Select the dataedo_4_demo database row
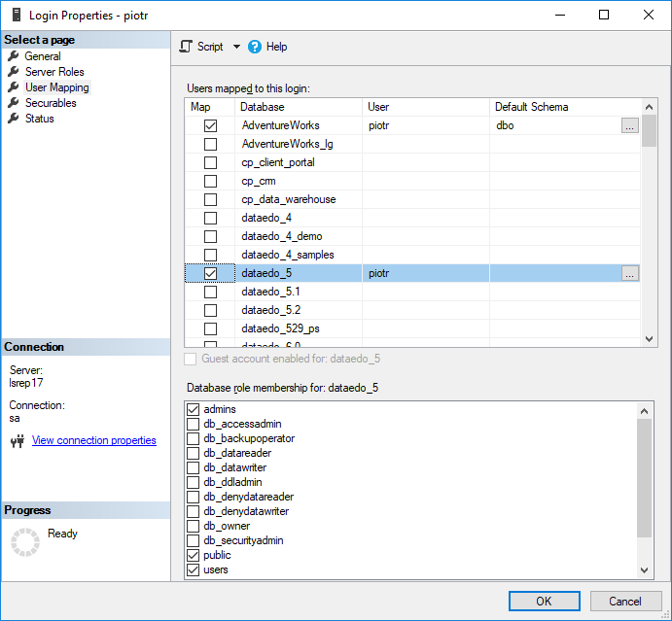The height and width of the screenshot is (621, 672). point(281,236)
